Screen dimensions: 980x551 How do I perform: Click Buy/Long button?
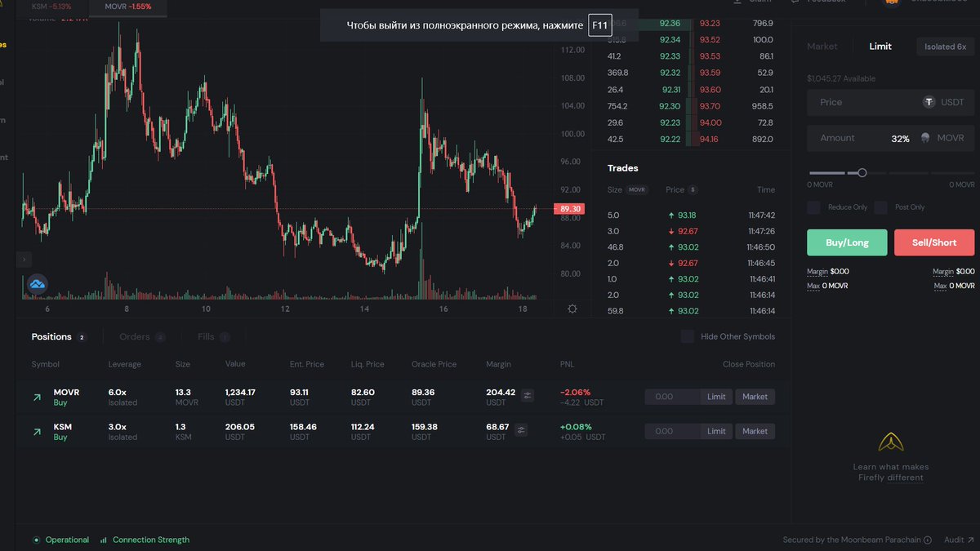[x=847, y=242]
